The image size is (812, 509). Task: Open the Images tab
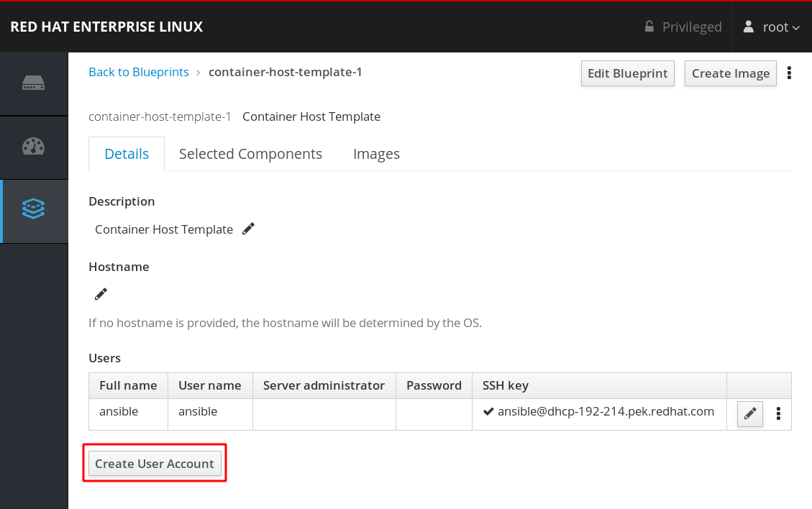[376, 154]
